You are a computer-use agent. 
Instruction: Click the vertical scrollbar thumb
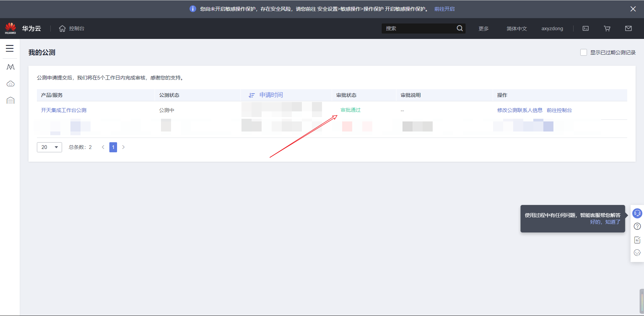click(642, 301)
